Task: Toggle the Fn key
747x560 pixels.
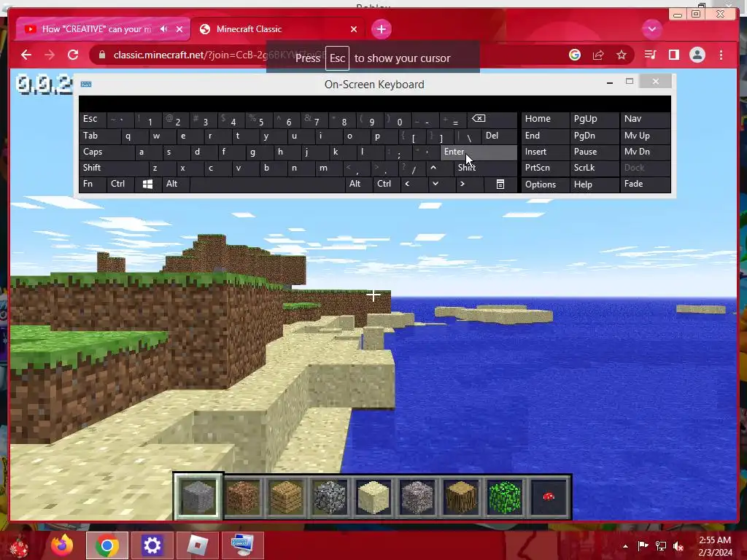Action: coord(93,184)
